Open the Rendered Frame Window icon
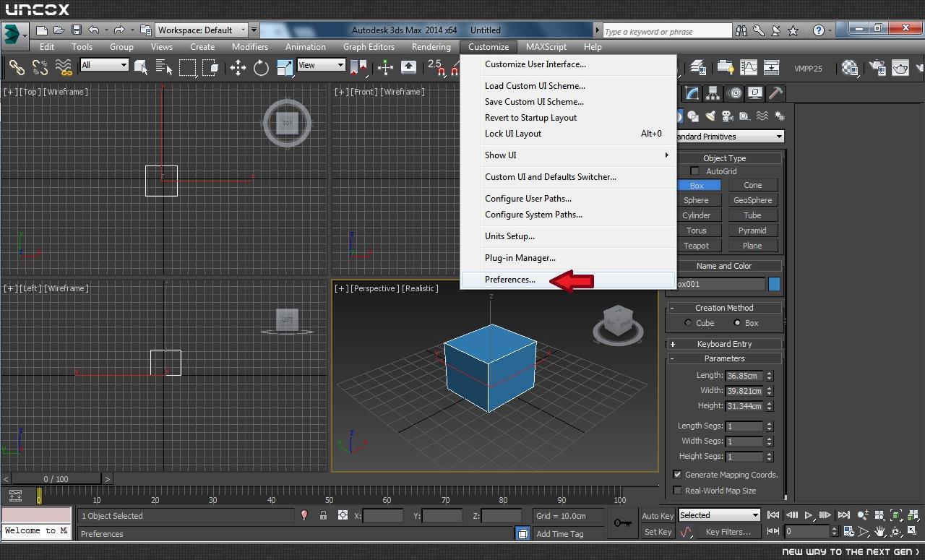The width and height of the screenshot is (925, 560). pos(900,68)
